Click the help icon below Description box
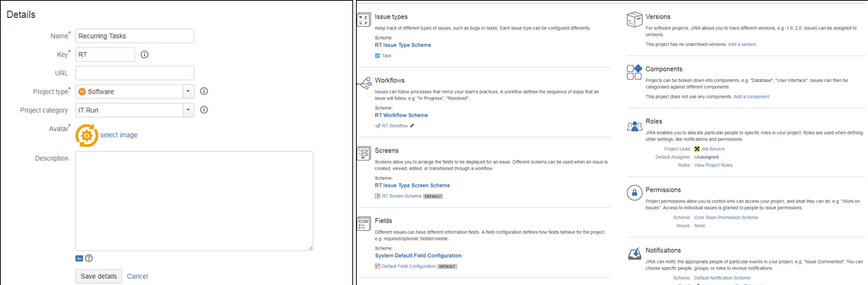Image resolution: width=868 pixels, height=285 pixels. [88, 258]
